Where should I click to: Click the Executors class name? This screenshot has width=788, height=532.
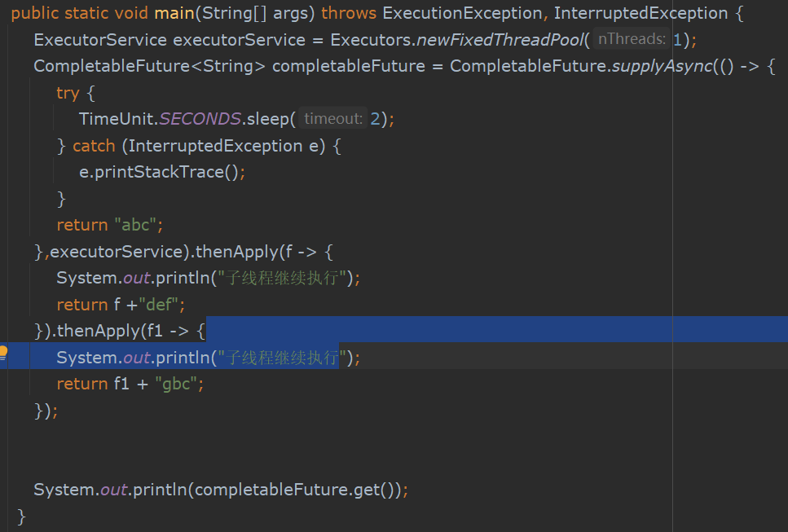[371, 40]
